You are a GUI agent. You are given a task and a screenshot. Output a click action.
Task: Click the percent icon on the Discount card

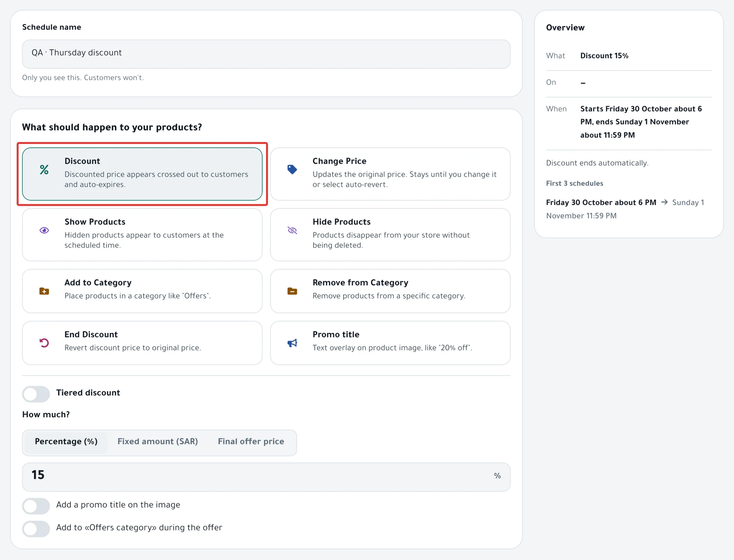pyautogui.click(x=44, y=170)
